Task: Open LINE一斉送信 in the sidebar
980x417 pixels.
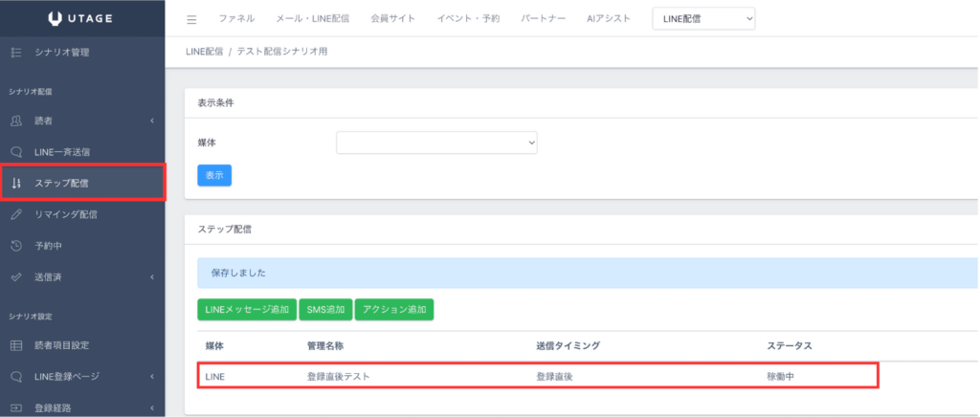Action: pyautogui.click(x=62, y=152)
